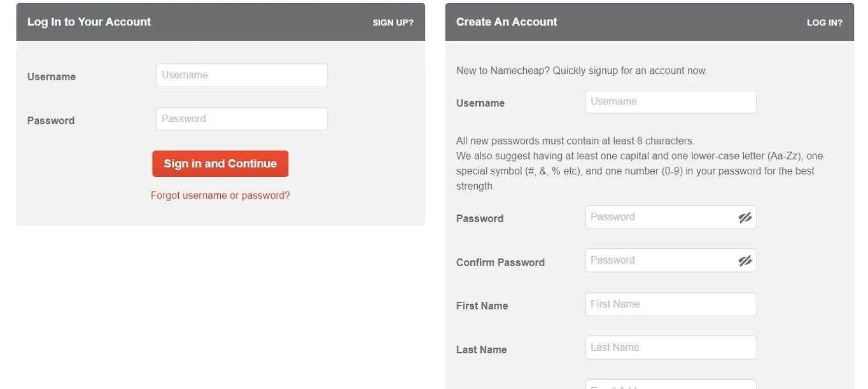868x389 pixels.
Task: Click the First Name label
Action: 482,306
